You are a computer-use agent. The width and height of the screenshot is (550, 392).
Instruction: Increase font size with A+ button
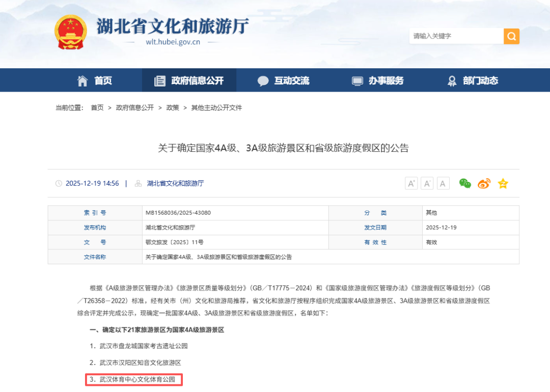(411, 183)
